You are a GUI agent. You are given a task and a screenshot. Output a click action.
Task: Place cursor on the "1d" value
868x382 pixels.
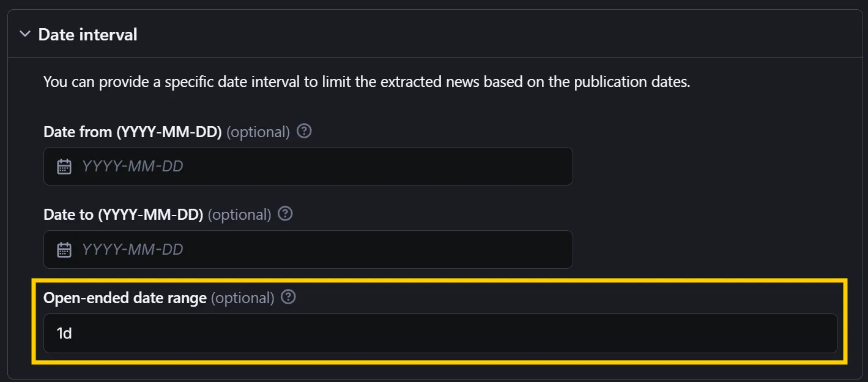(x=64, y=334)
